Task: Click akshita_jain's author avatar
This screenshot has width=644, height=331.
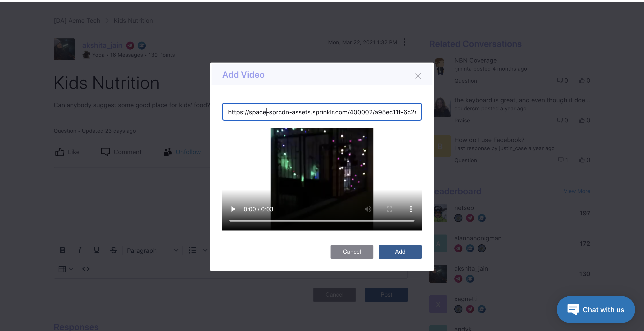Action: tap(64, 49)
